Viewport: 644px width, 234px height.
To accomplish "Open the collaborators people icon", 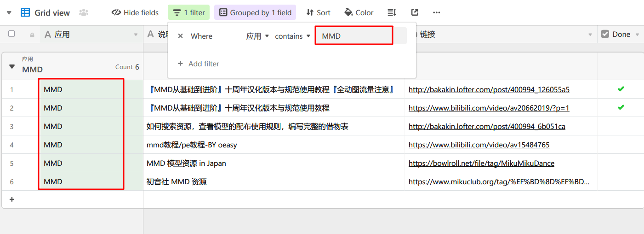I will click(83, 12).
